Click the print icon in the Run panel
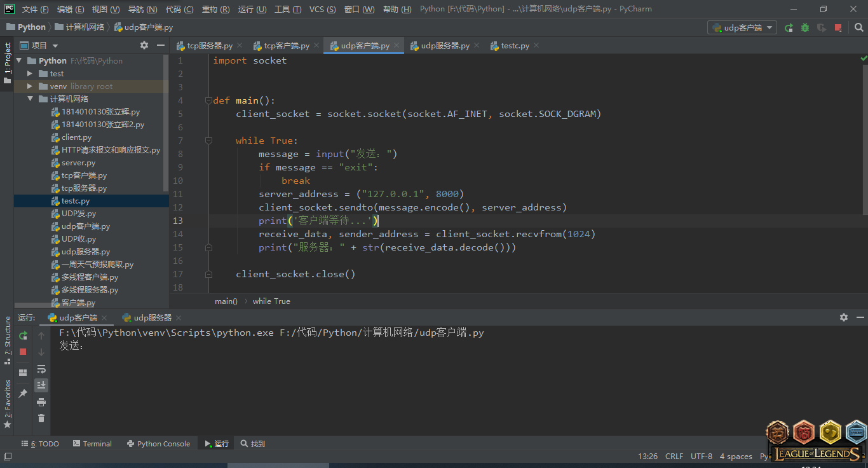Screen dimensions: 868x468 click(41, 402)
